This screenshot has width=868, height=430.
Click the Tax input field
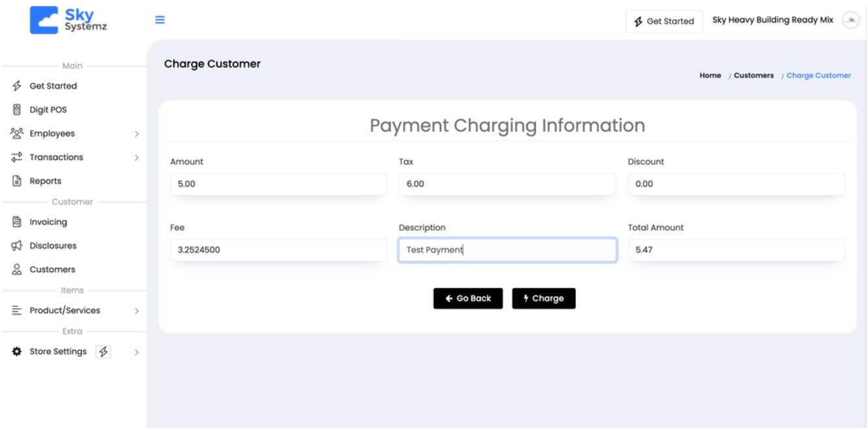coord(507,184)
